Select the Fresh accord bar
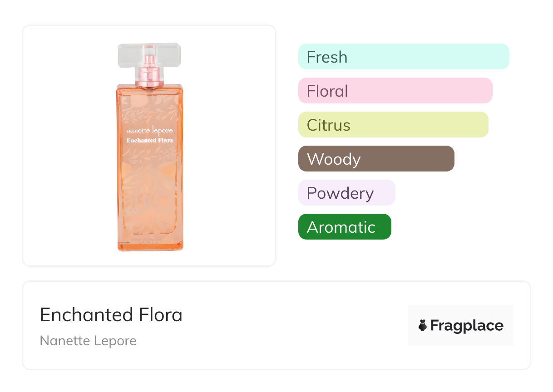Viewport: 553px width, 392px height. pyautogui.click(x=403, y=57)
